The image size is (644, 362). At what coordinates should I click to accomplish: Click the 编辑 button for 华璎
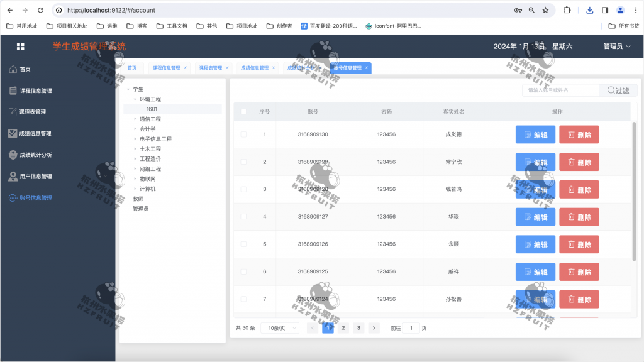(x=535, y=217)
